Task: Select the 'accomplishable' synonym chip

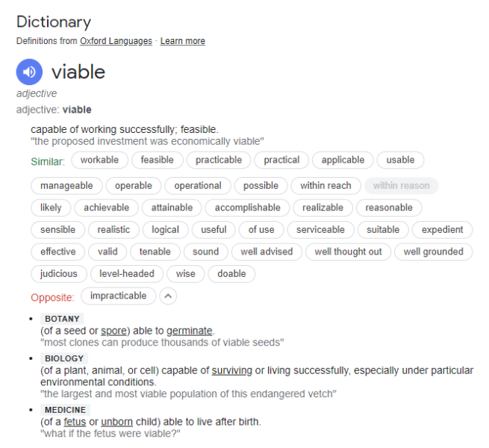Action: click(x=248, y=208)
